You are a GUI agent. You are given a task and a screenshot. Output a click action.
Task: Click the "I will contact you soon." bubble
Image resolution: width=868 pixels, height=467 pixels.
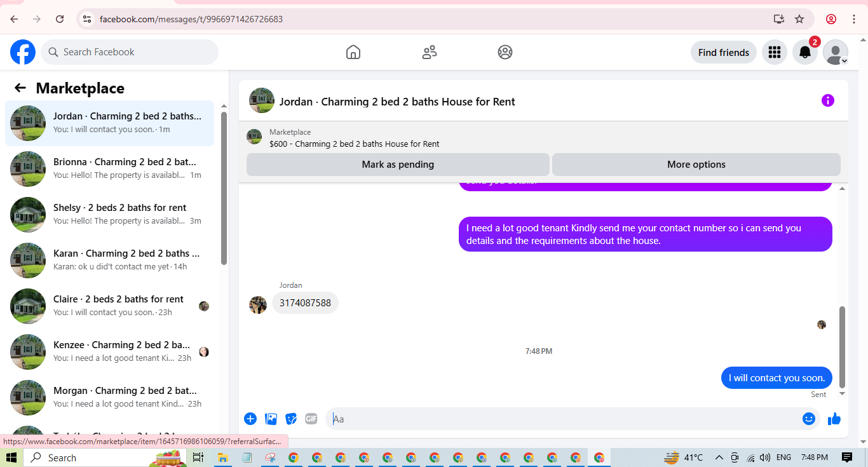click(776, 378)
